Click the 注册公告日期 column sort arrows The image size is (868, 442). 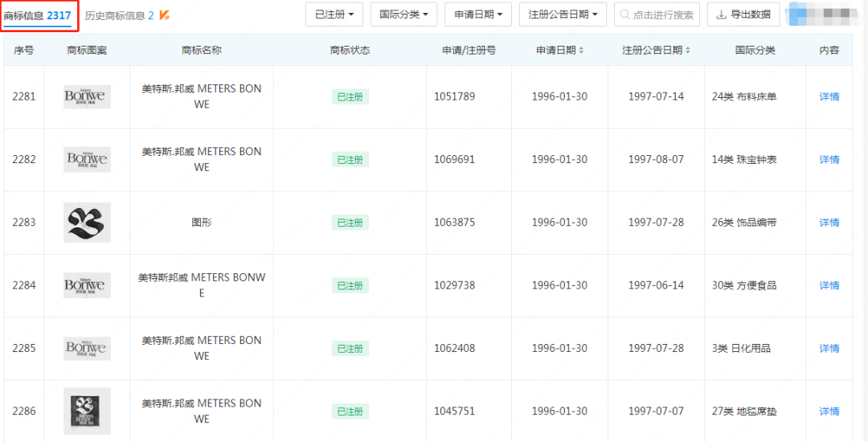pyautogui.click(x=689, y=51)
